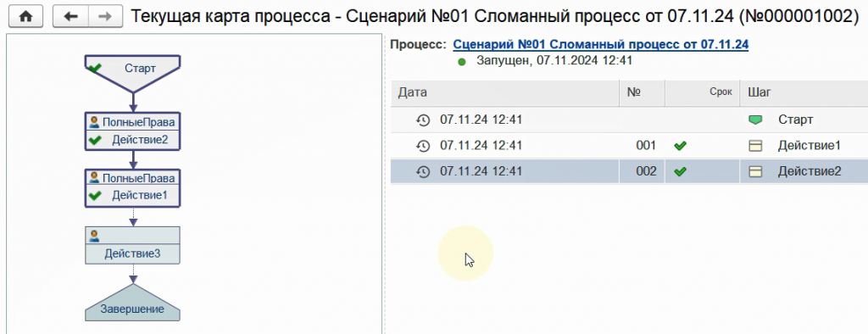Click the green Старт icon in table
Screen dimensions: 868x334
click(755, 120)
